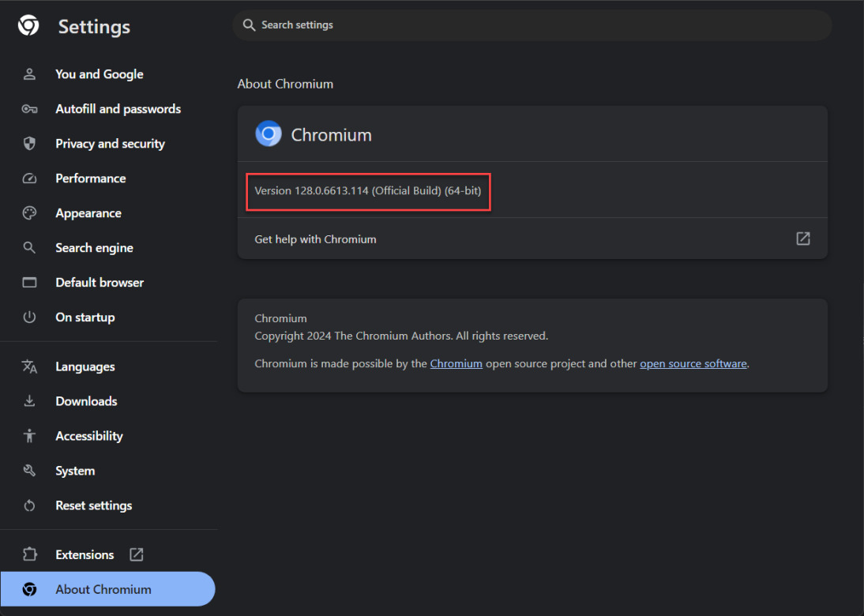The width and height of the screenshot is (864, 616).
Task: Follow the Chromium open source project link
Action: [456, 364]
